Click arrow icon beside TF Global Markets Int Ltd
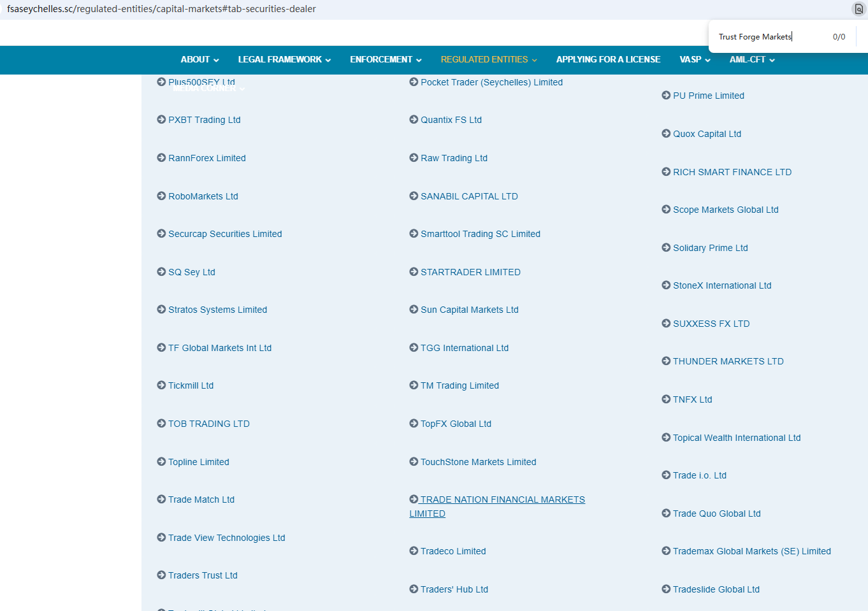 (x=161, y=347)
